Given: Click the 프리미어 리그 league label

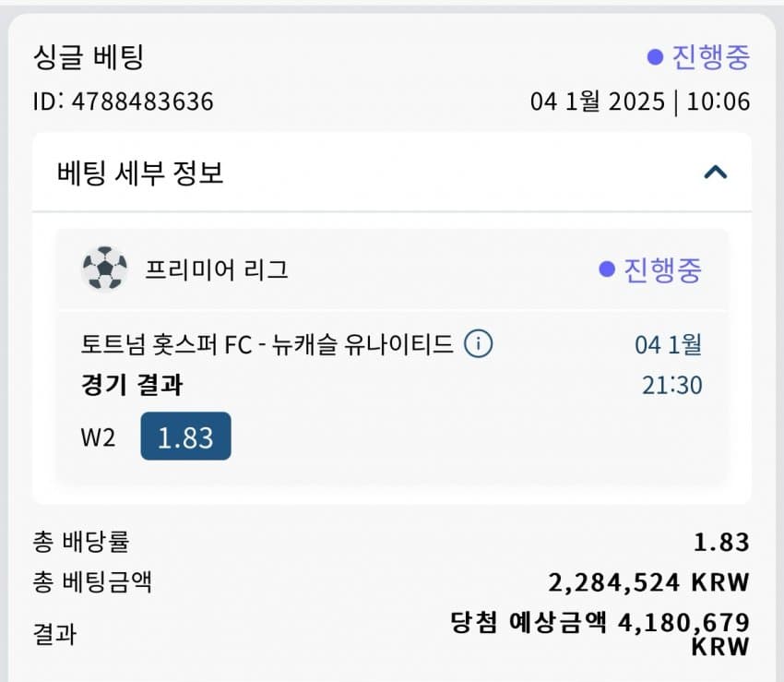Looking at the screenshot, I should coord(217,269).
